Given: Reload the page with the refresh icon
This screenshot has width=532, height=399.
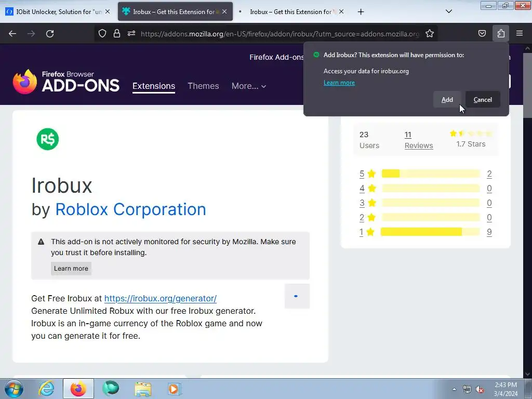Looking at the screenshot, I should coord(50,34).
